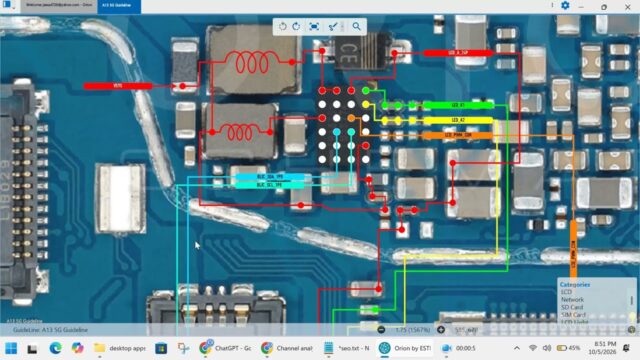
Task: Open the Windows Start menu
Action: [11, 348]
